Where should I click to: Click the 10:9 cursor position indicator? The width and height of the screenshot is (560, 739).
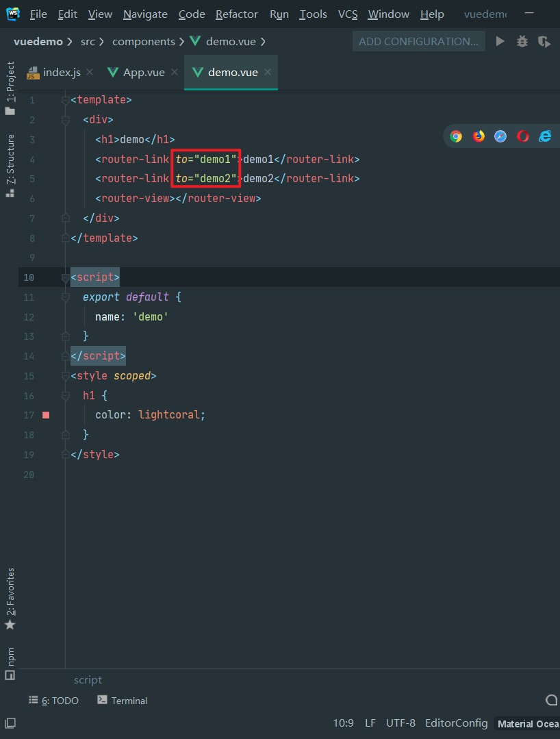point(344,723)
